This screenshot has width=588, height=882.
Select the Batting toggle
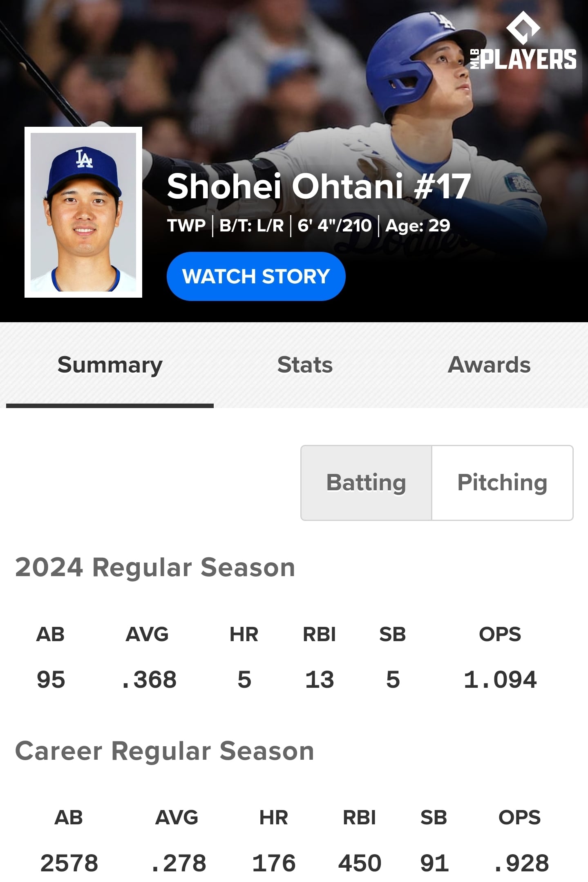click(366, 483)
